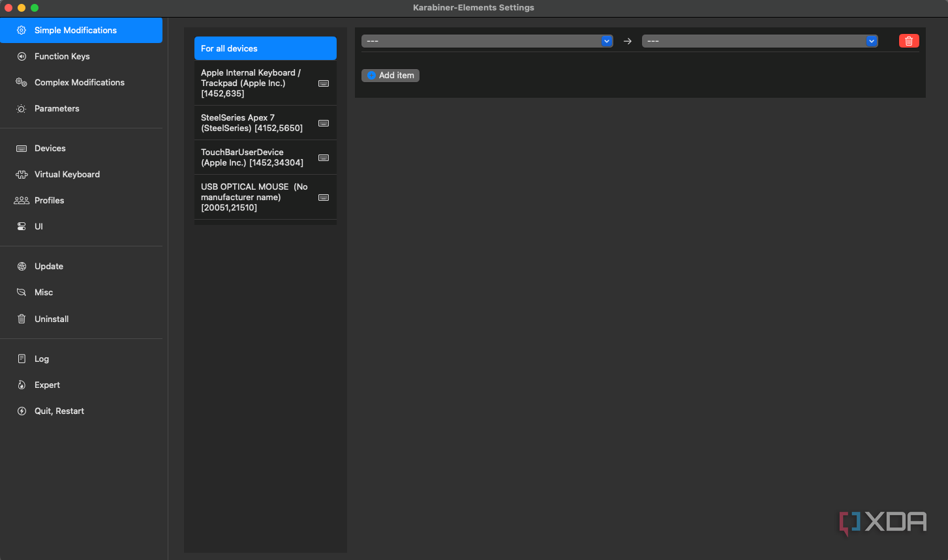Open the Parameters section
The image size is (948, 560).
pos(81,109)
